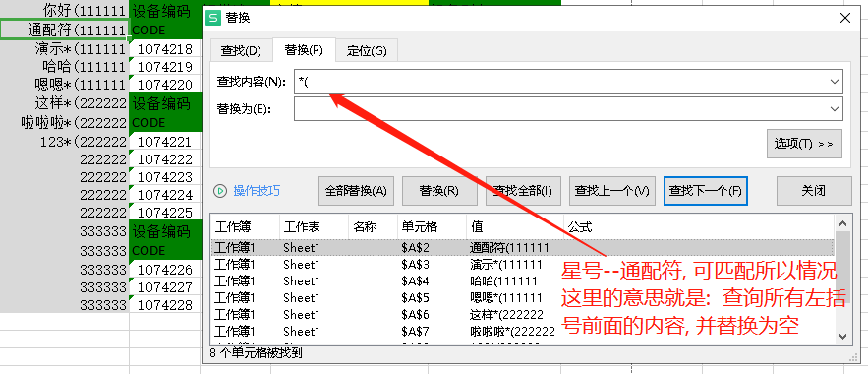Screen dimensions: 868x374
Task: Click results list scroll down arrow
Action: coord(842,336)
